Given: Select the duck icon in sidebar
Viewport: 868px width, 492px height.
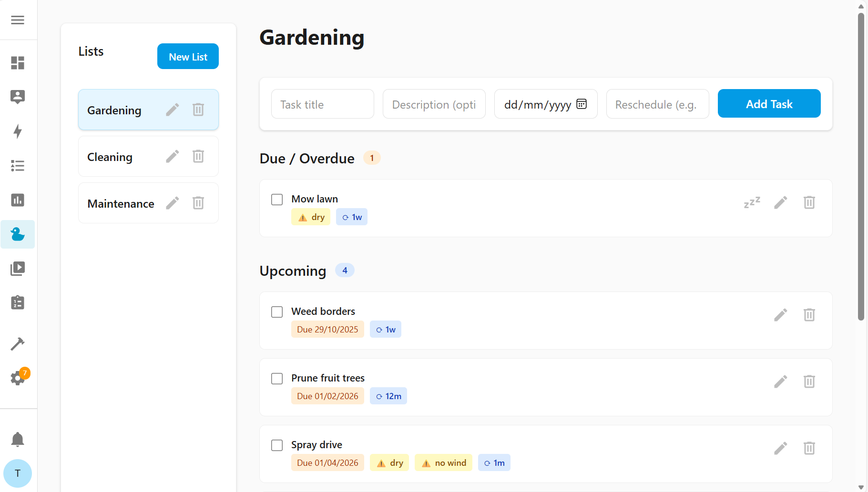Looking at the screenshot, I should point(18,234).
